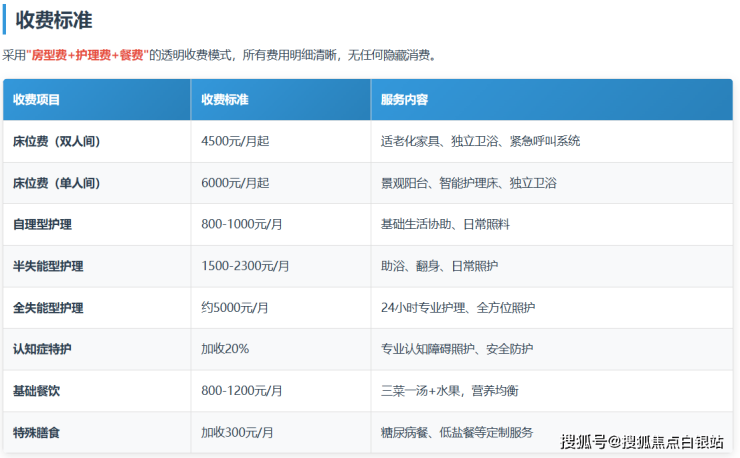Image resolution: width=740 pixels, height=458 pixels.
Task: Click the 床位费（双人间）row label
Action: (x=57, y=142)
